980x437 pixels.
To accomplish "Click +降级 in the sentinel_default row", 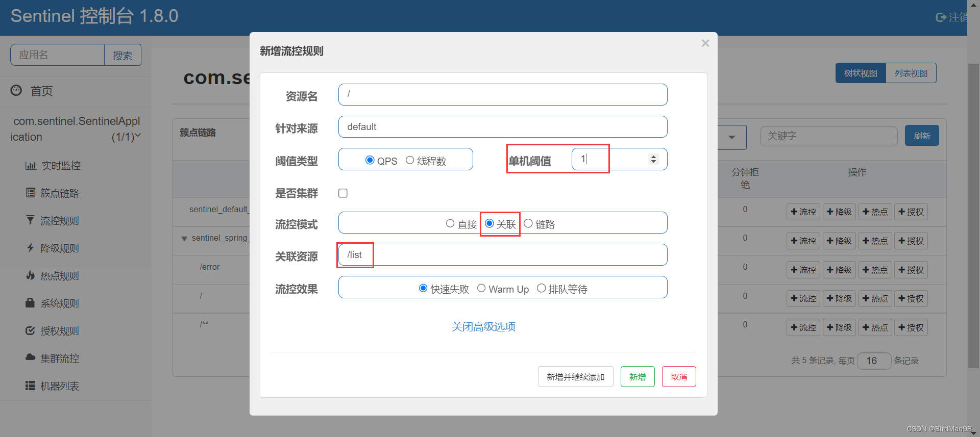I will (x=839, y=212).
